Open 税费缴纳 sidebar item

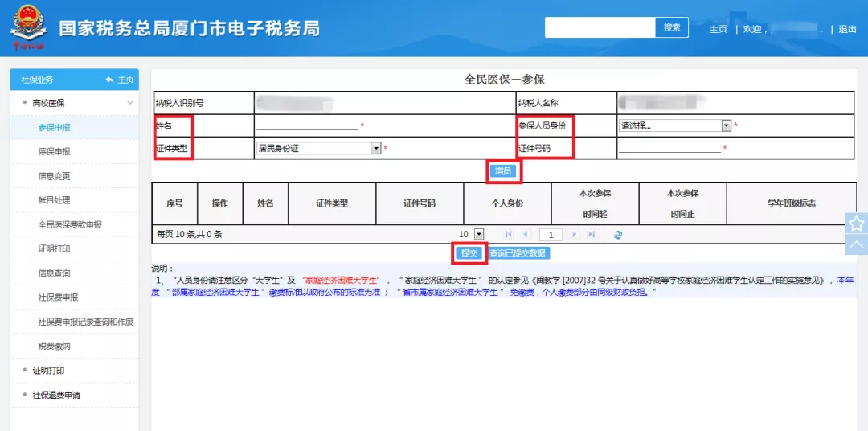coord(55,346)
